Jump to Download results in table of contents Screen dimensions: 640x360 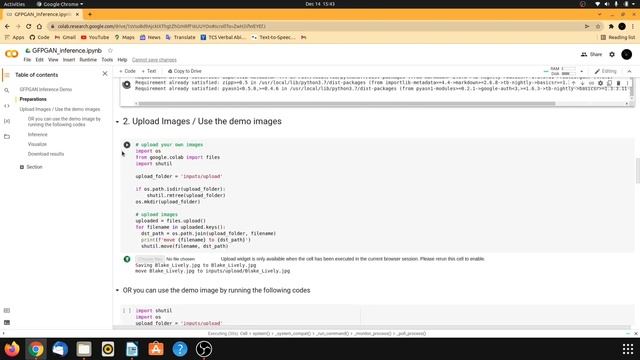(x=46, y=154)
